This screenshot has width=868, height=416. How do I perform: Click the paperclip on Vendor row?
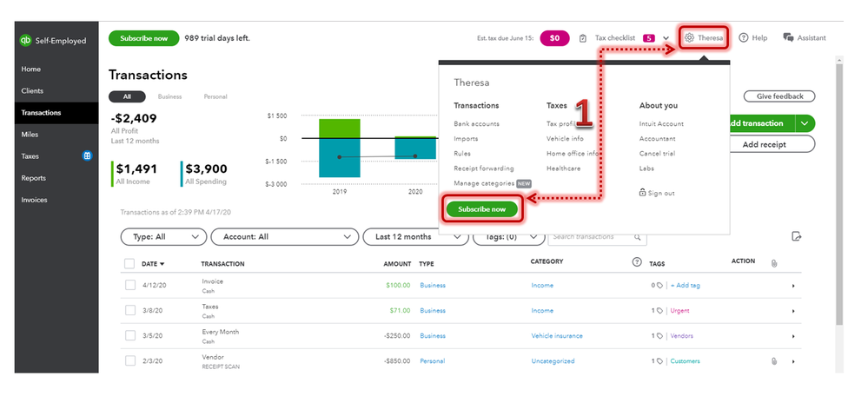coord(774,361)
